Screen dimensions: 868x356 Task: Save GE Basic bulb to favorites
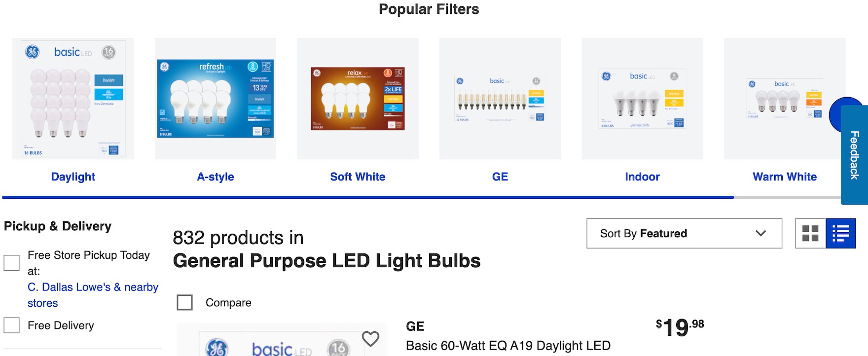pos(370,339)
